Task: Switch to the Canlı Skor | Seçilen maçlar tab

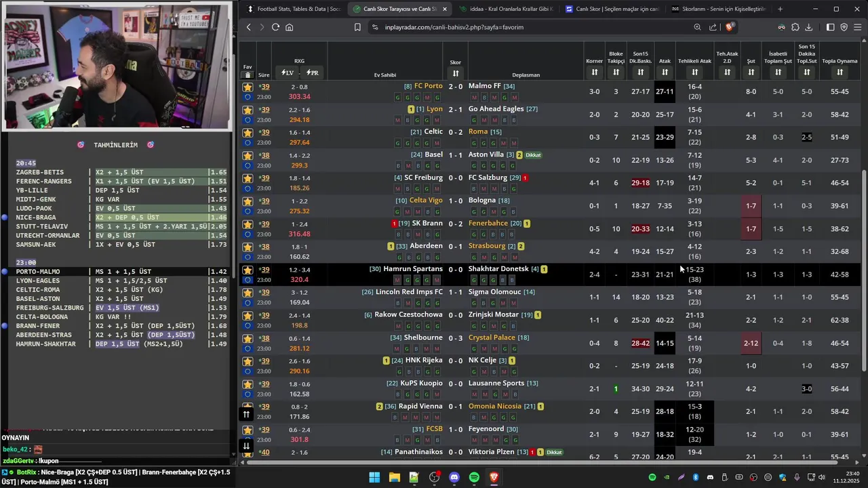Action: click(611, 9)
